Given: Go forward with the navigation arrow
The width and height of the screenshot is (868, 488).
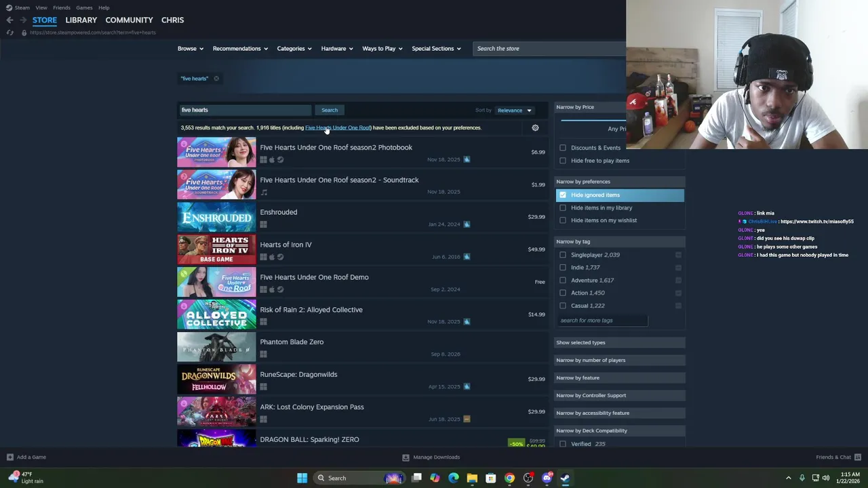Looking at the screenshot, I should tap(22, 20).
